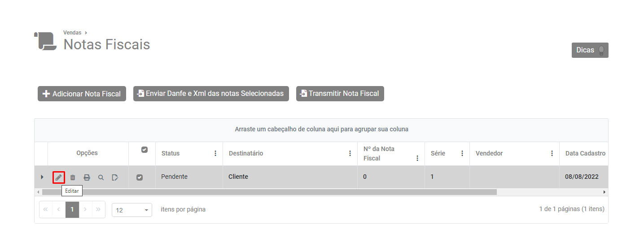Open Nº da Nota Fiscal column menu
Screen dimensions: 644x242
tap(417, 158)
